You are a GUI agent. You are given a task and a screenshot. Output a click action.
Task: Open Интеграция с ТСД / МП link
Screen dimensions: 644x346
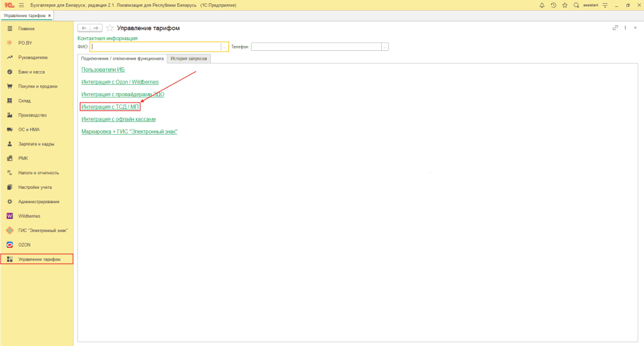tap(110, 107)
